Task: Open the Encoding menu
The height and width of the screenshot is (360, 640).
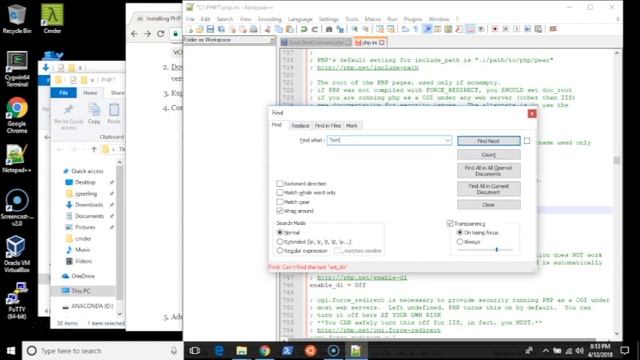Action: [x=269, y=19]
